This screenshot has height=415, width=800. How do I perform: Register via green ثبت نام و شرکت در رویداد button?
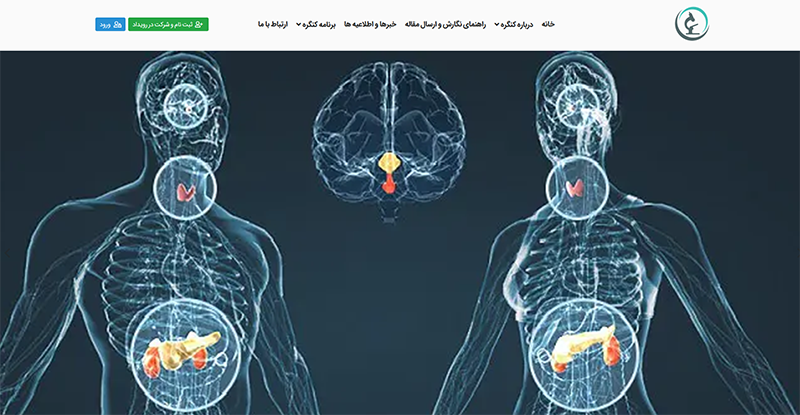[168, 25]
